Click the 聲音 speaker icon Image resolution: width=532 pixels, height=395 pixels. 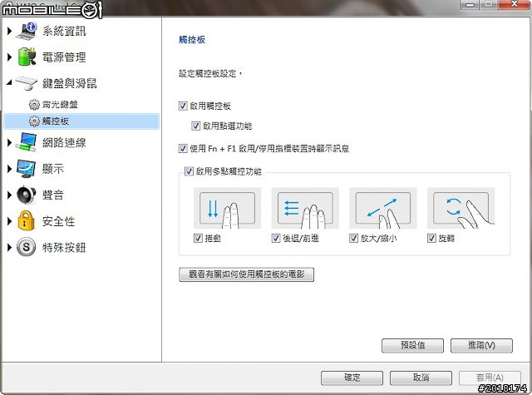[27, 195]
